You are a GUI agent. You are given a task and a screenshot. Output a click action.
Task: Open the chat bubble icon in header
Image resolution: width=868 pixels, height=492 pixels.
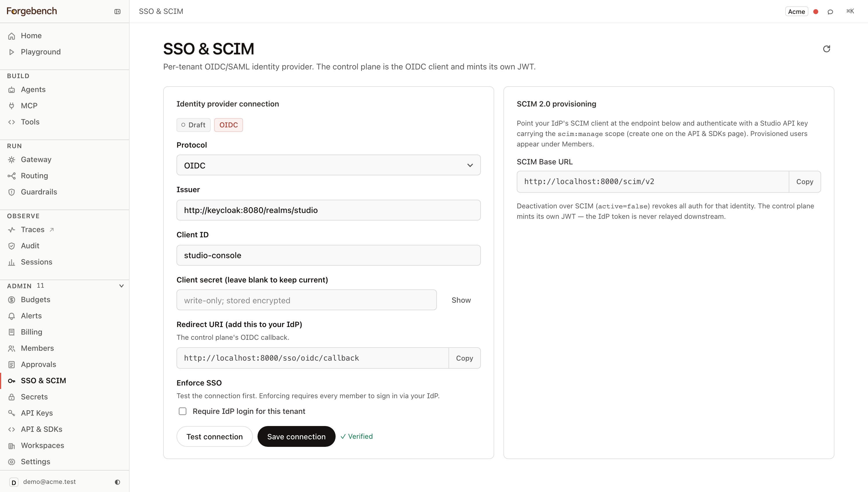[x=830, y=12]
